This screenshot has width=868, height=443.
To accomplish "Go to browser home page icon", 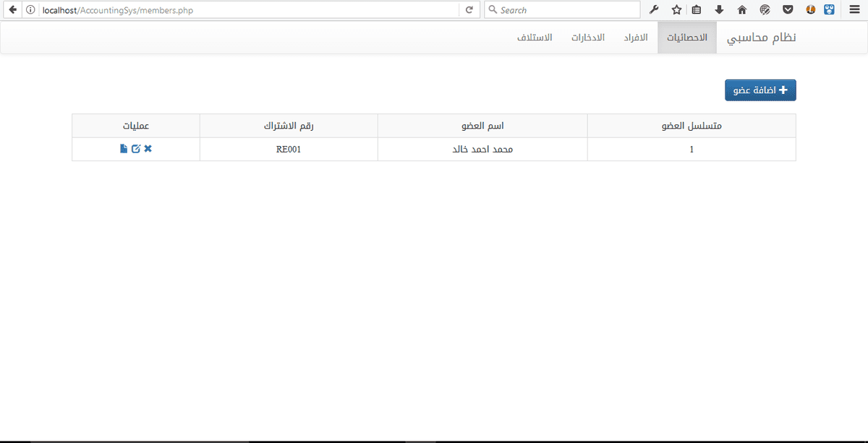I will pyautogui.click(x=741, y=10).
